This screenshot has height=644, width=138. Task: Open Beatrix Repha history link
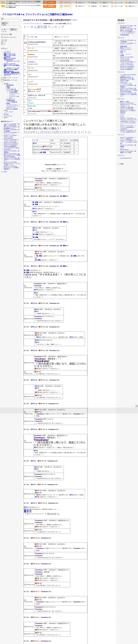coord(124,150)
